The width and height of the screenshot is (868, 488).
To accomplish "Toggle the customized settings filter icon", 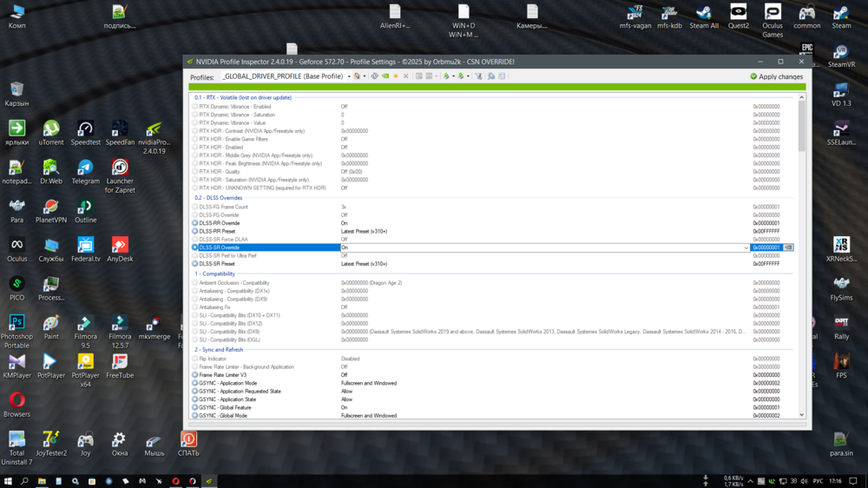I will click(x=478, y=76).
